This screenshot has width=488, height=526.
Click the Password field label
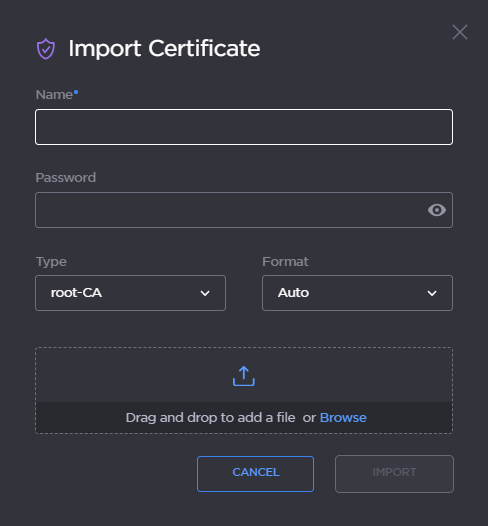[x=66, y=177]
